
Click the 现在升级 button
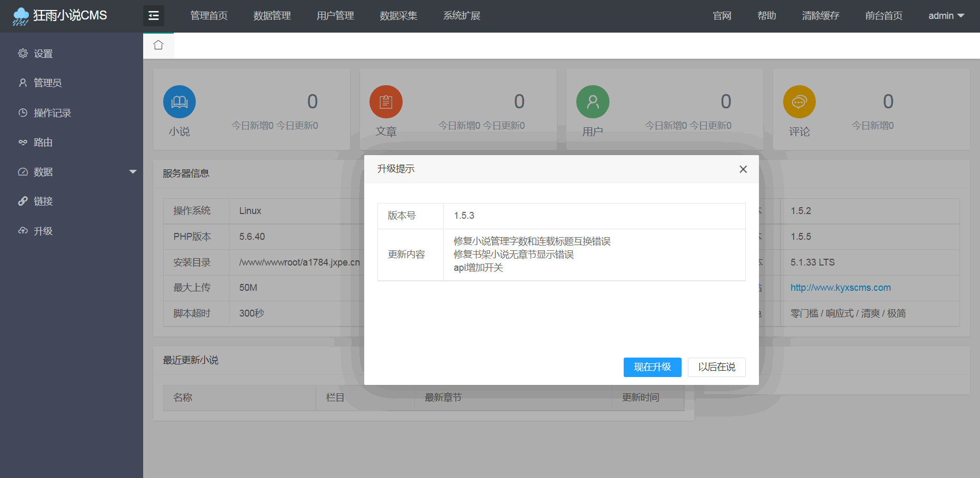coord(652,367)
